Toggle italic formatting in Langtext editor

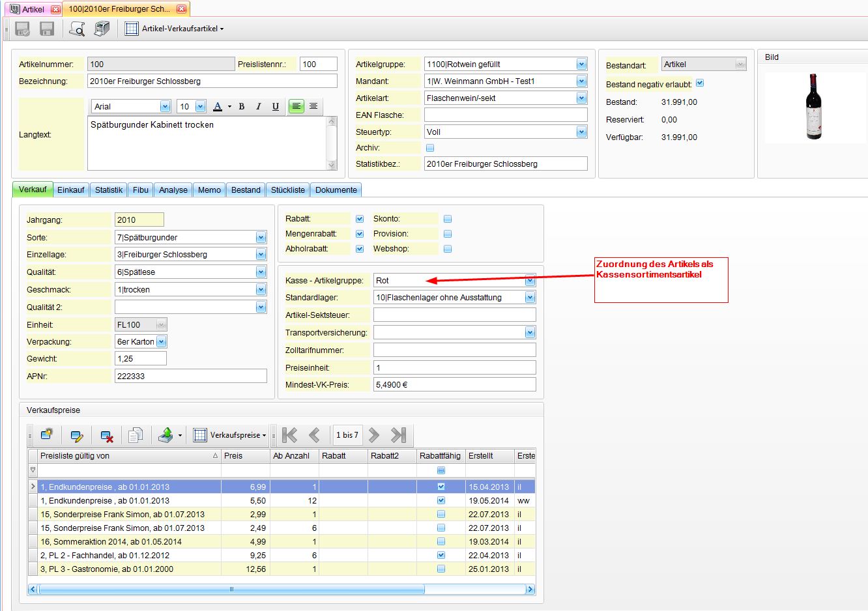259,106
